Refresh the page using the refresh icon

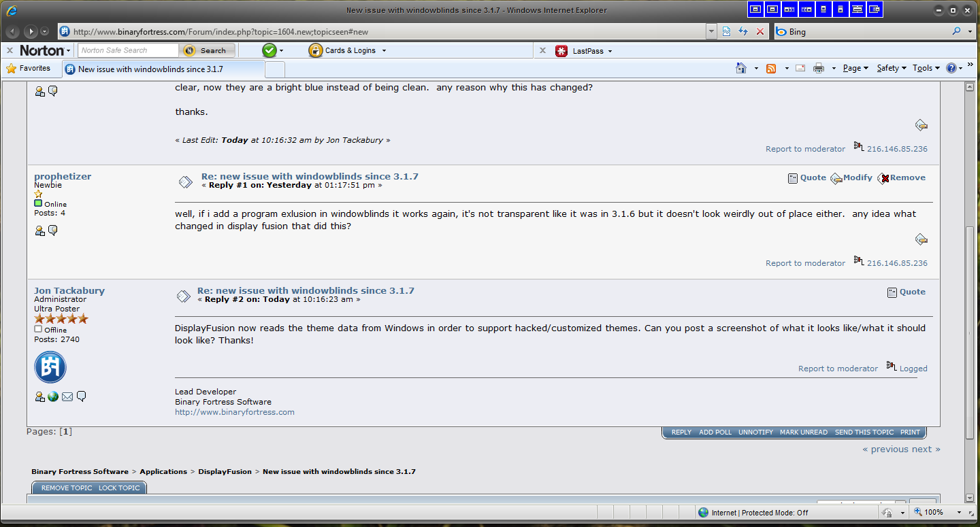pos(743,31)
